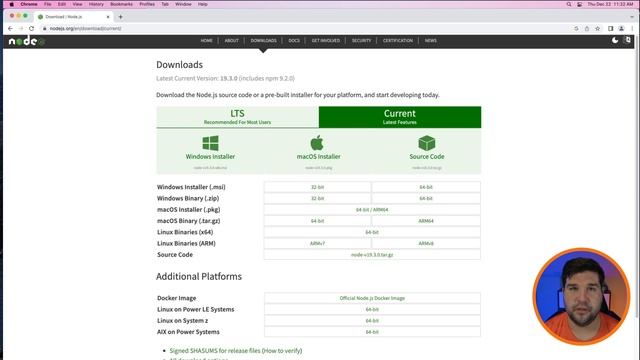Open DOWNLOADS in site navigation
The width and height of the screenshot is (640, 360).
(263, 40)
